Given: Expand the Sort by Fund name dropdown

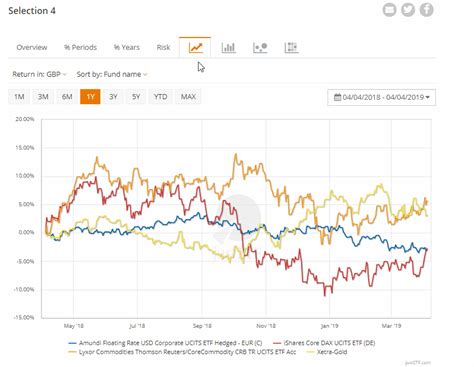Looking at the screenshot, I should [x=112, y=74].
